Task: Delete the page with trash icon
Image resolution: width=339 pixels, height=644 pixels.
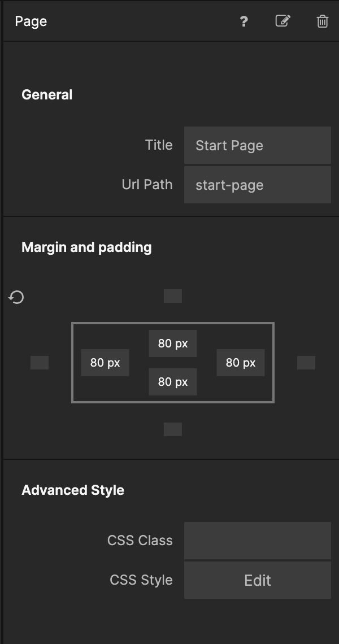Action: click(x=322, y=21)
